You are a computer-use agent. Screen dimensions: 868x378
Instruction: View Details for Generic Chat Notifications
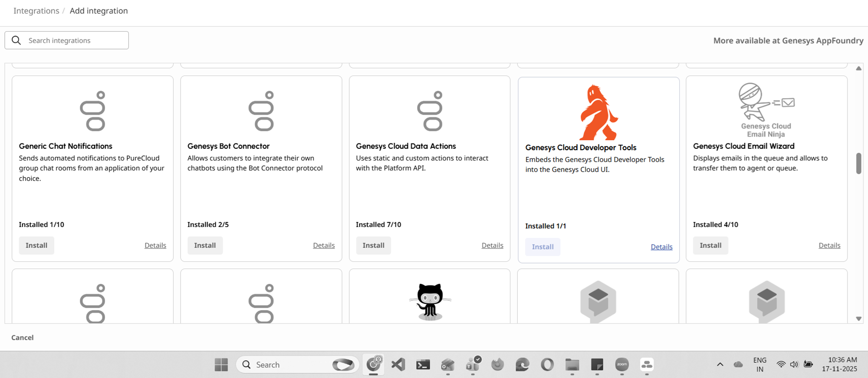pyautogui.click(x=155, y=246)
